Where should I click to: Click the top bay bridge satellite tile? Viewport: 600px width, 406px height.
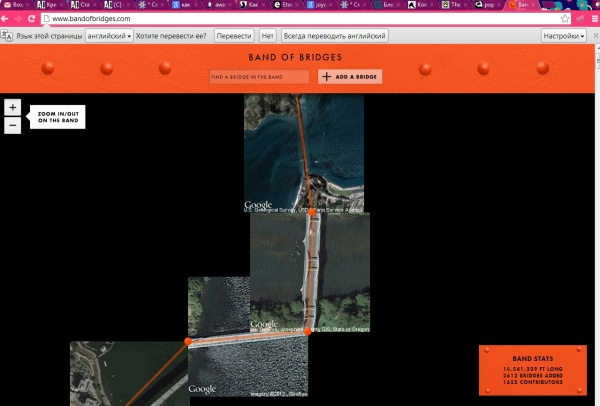tap(304, 153)
